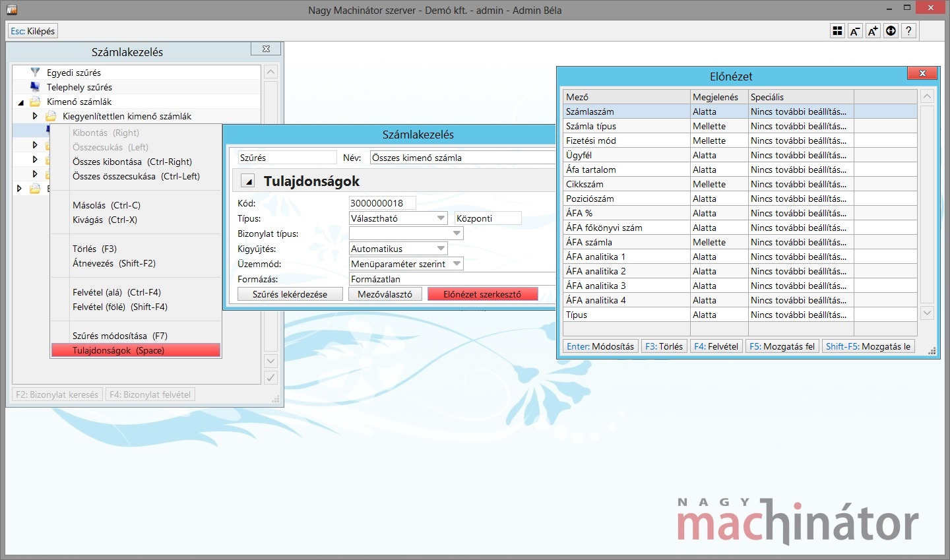Screen dimensions: 950x560
Task: Open help with the question mark icon
Action: point(908,31)
